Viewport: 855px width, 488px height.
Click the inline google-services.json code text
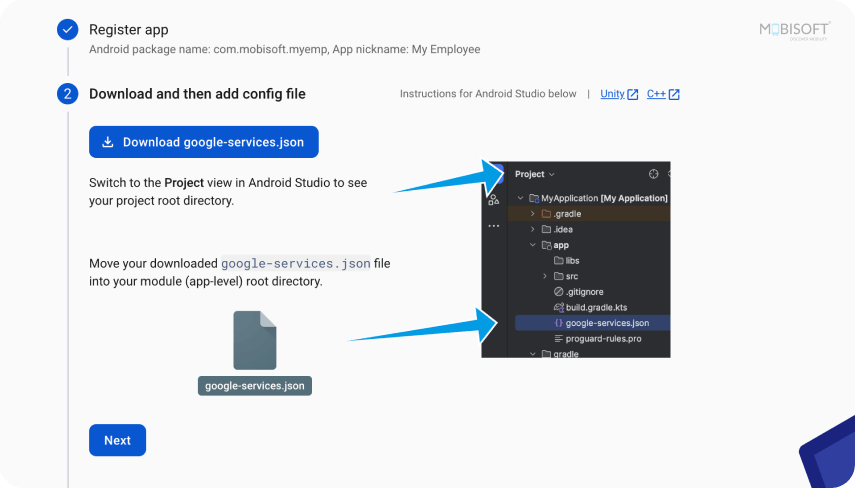(296, 263)
